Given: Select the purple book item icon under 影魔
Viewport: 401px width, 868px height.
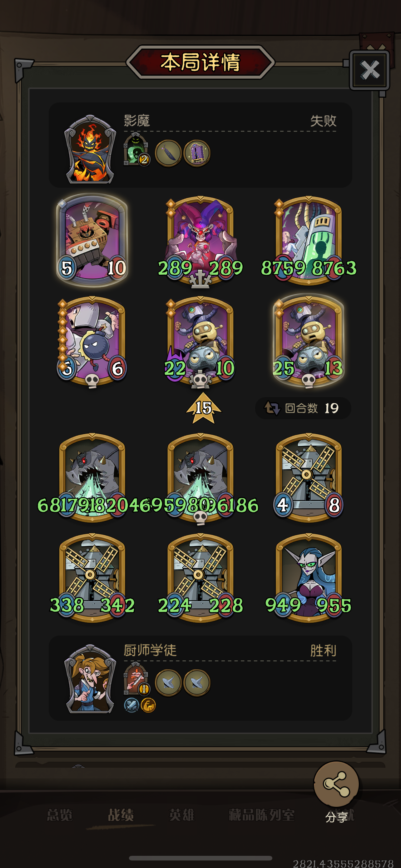Looking at the screenshot, I should pos(197,153).
